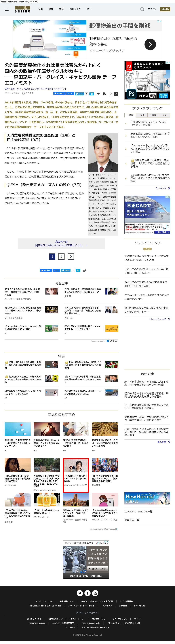Open the ランキング一覧 link

[162, 188]
